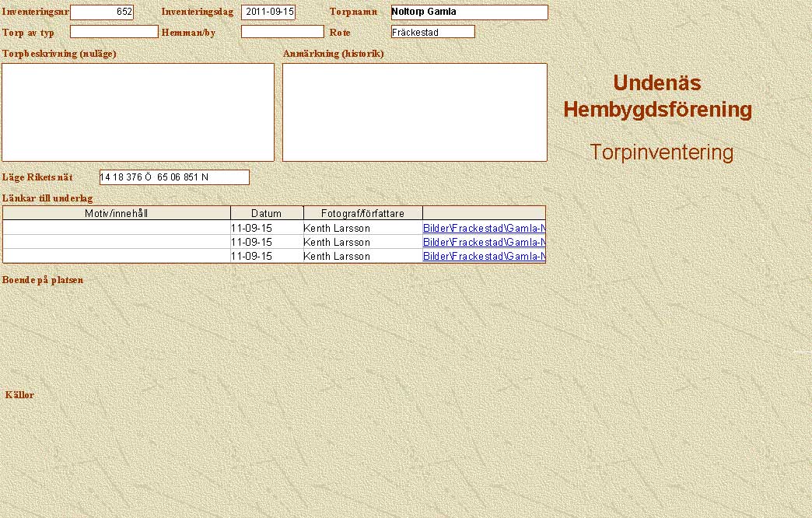Click the Torpnamn field with Noltorp Gamla
Screen dimensions: 812x518
click(x=469, y=12)
